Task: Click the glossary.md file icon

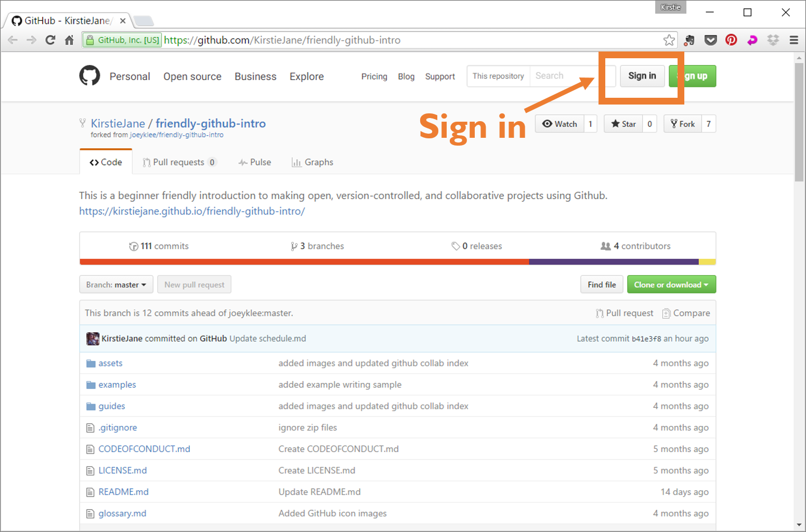Action: click(90, 514)
